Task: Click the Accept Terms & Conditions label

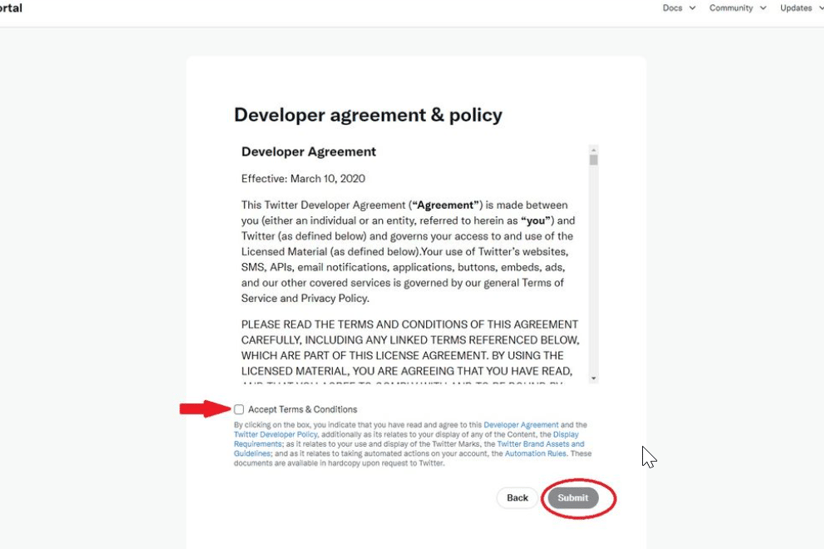Action: pos(303,409)
